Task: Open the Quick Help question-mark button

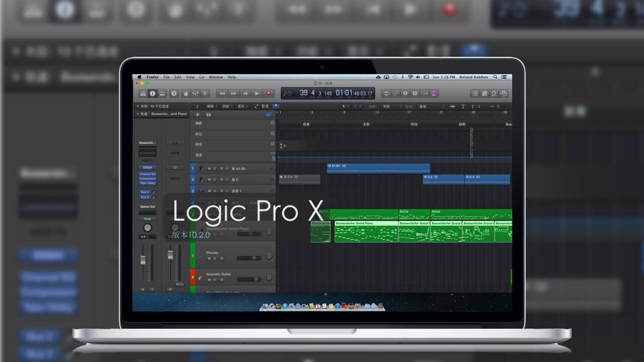Action: click(174, 94)
